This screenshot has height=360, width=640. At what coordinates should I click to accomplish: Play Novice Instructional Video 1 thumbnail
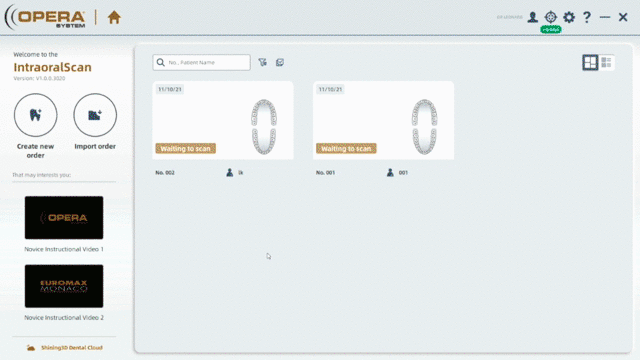pyautogui.click(x=64, y=218)
